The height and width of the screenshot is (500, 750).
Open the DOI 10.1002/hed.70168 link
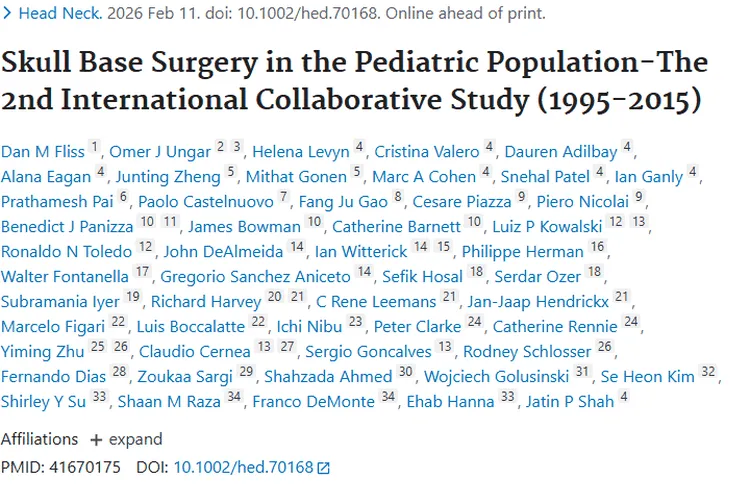tap(243, 467)
